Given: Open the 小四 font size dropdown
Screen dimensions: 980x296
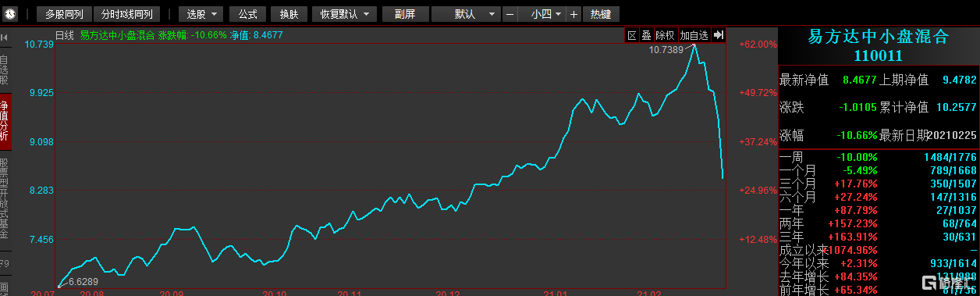Looking at the screenshot, I should [541, 14].
